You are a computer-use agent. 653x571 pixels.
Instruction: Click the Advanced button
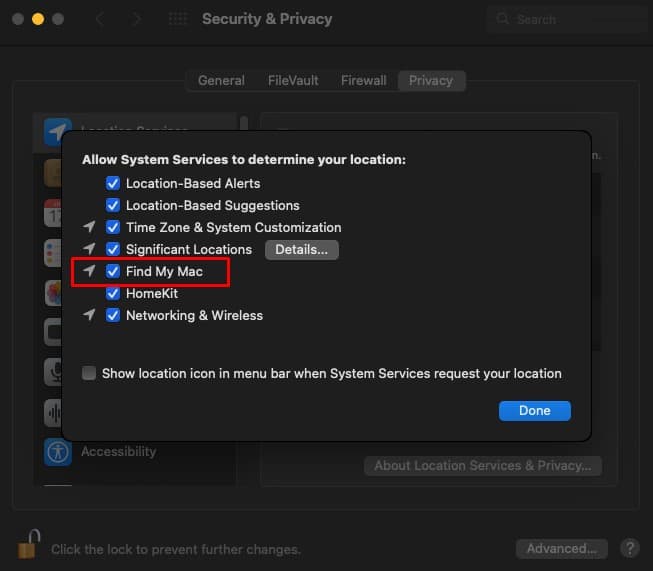561,549
